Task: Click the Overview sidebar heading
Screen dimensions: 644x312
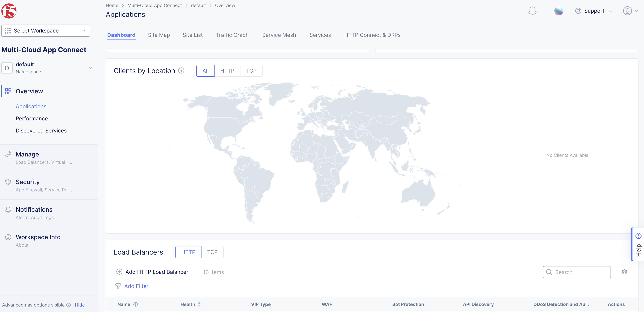Action: (29, 91)
